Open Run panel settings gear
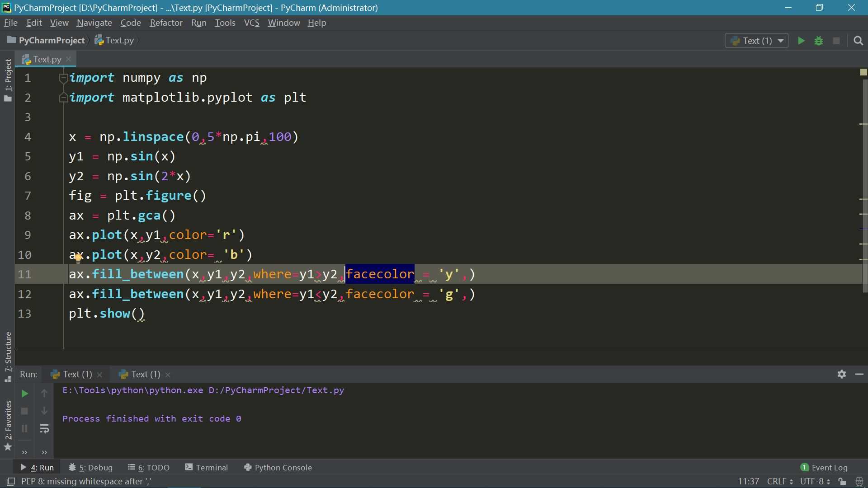Viewport: 868px width, 488px height. coord(841,374)
